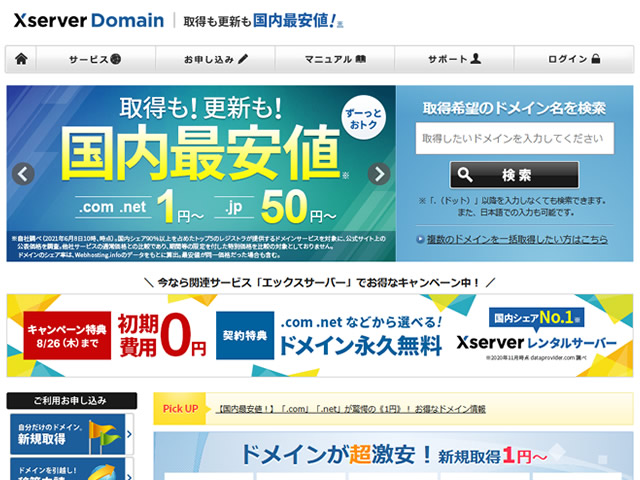Screen dimensions: 640x480
Task: Open the お申し込み menu
Action: (x=216, y=59)
